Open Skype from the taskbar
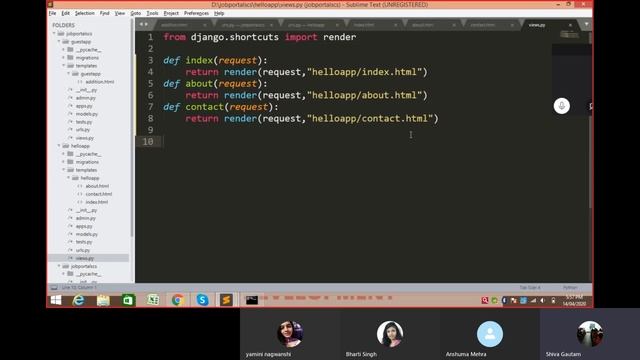The height and width of the screenshot is (360, 640). click(202, 300)
